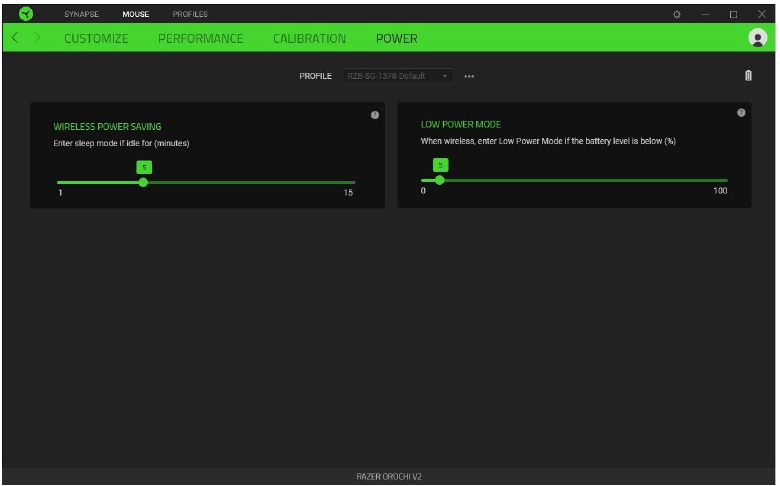
Task: Open the Performance tab
Action: click(x=200, y=38)
